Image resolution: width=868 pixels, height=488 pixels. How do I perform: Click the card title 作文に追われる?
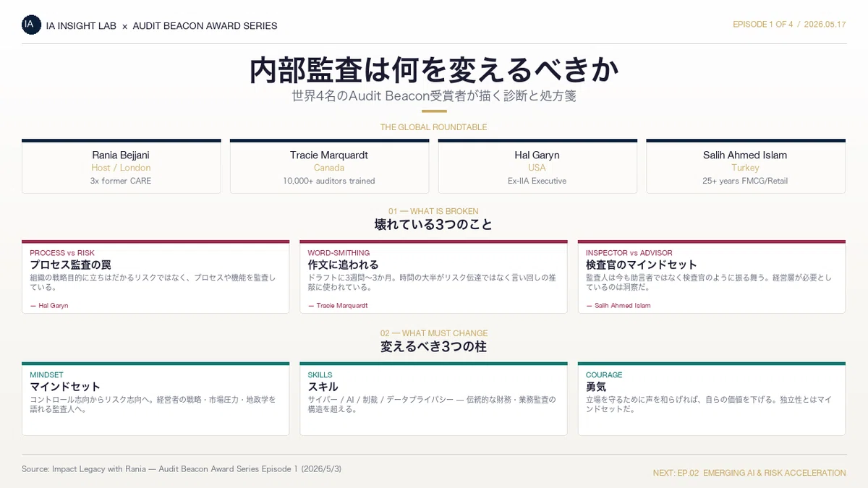click(x=343, y=265)
